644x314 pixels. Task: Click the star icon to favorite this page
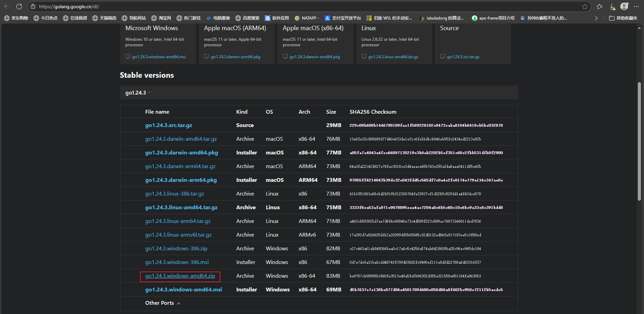[584, 7]
